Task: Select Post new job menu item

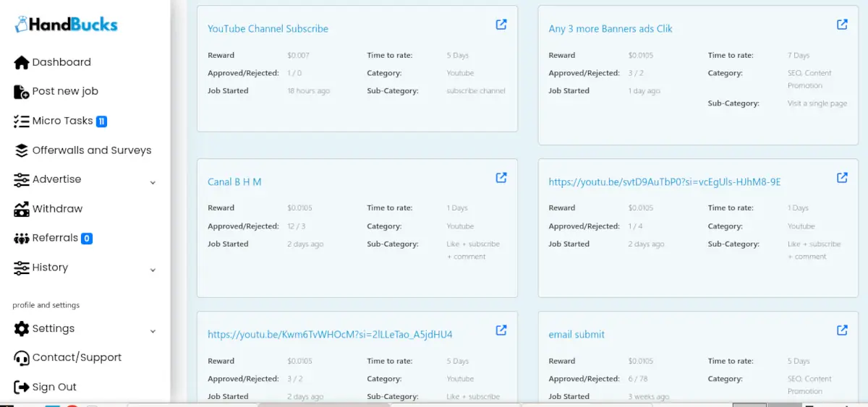Action: [64, 92]
